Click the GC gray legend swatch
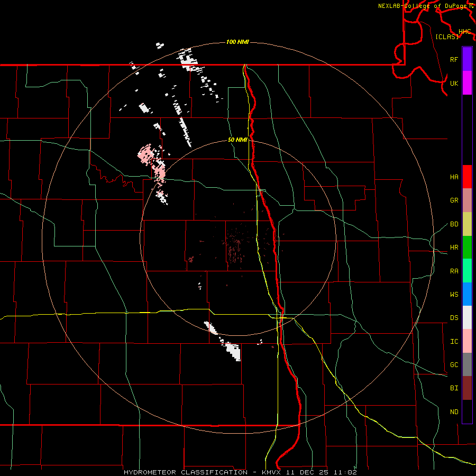The image size is (476, 476). click(x=467, y=364)
